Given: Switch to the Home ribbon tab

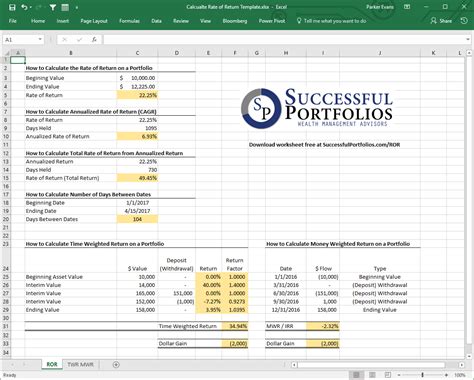Looking at the screenshot, I should 38,21.
